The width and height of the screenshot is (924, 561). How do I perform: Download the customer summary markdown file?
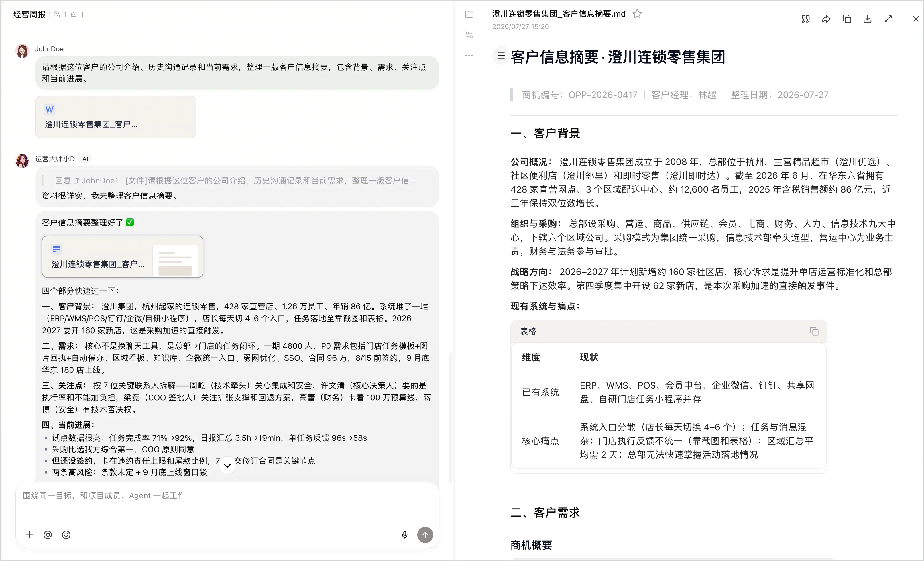point(867,19)
